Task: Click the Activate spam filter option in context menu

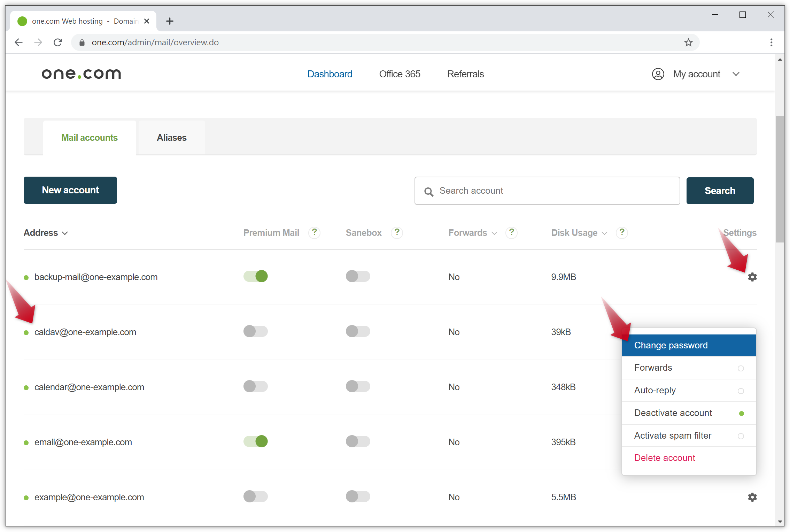Action: click(x=673, y=435)
